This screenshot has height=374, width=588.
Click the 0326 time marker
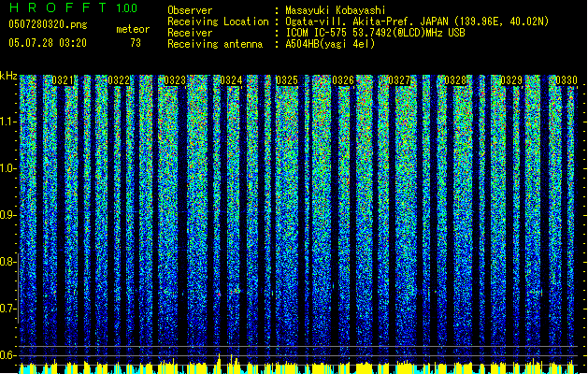pyautogui.click(x=343, y=80)
